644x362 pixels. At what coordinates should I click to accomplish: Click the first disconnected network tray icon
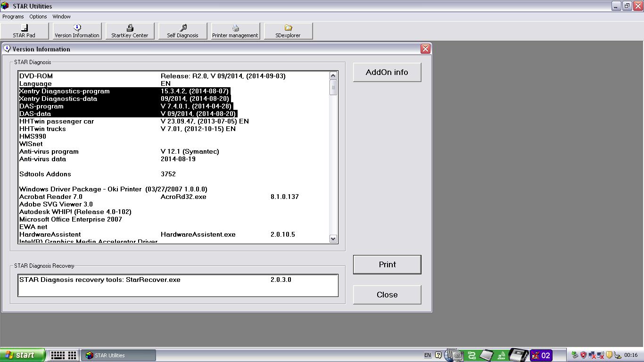(x=592, y=355)
